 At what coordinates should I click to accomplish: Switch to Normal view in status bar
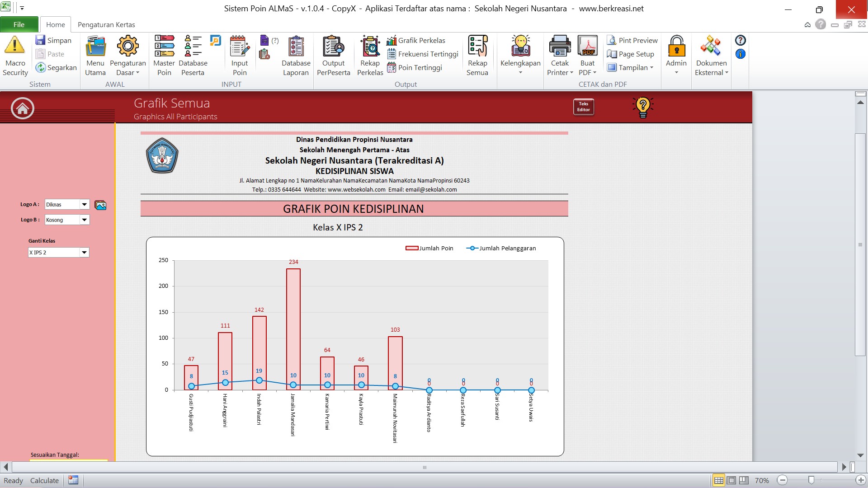pyautogui.click(x=718, y=480)
